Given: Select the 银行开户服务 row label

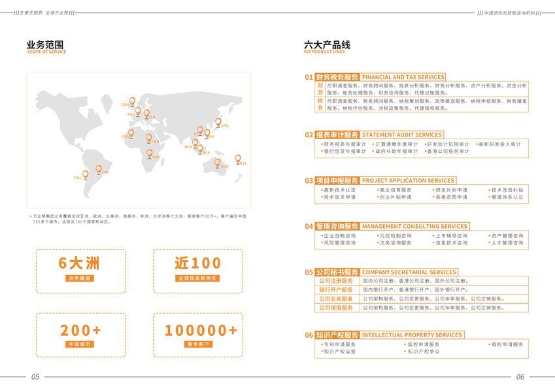Looking at the screenshot, I should click(x=336, y=290).
